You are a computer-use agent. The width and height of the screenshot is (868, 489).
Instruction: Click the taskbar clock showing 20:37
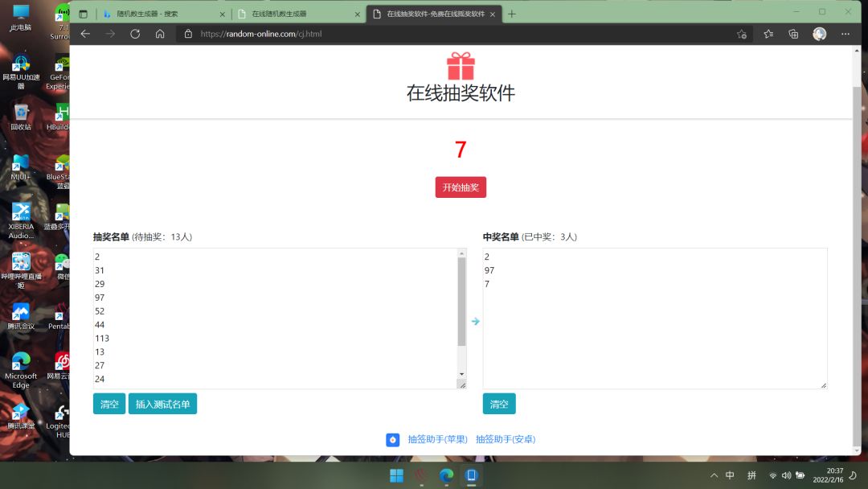click(x=828, y=475)
